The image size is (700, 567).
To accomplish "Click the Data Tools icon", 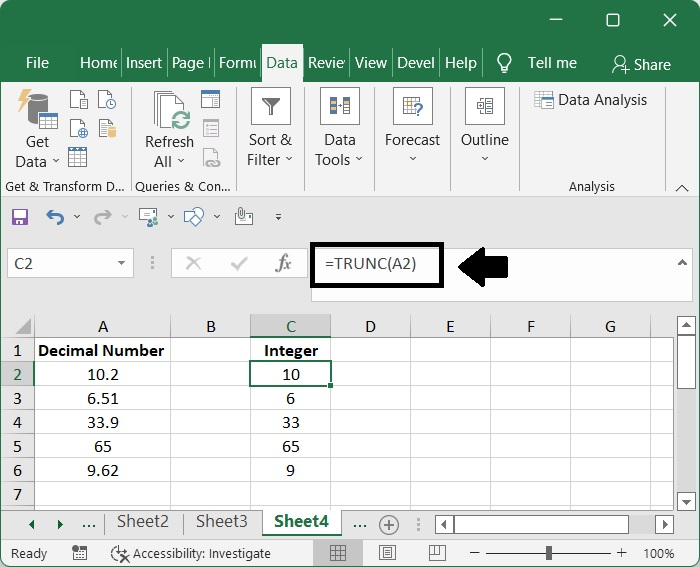I will tap(339, 108).
